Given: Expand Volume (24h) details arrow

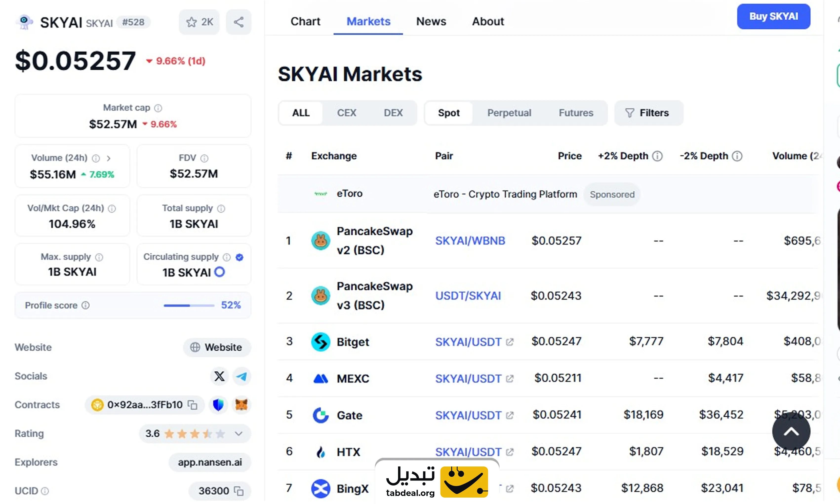Looking at the screenshot, I should [109, 158].
